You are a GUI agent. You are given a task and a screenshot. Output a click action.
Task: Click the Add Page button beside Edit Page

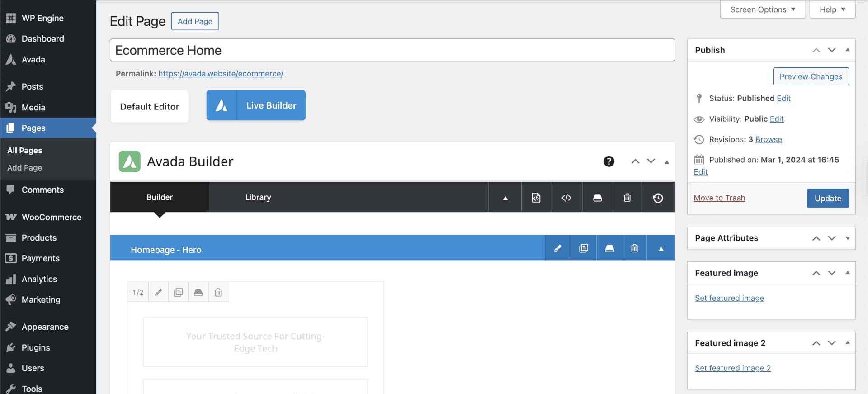pyautogui.click(x=195, y=21)
